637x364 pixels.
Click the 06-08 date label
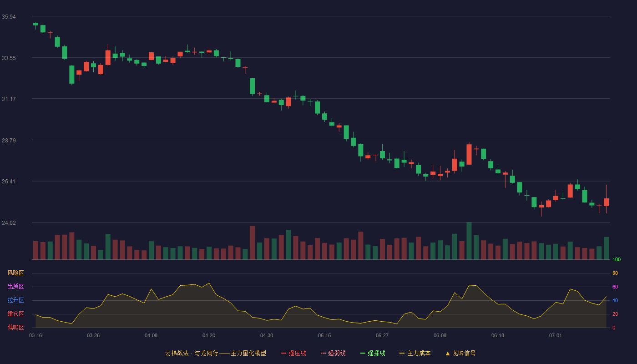click(440, 335)
